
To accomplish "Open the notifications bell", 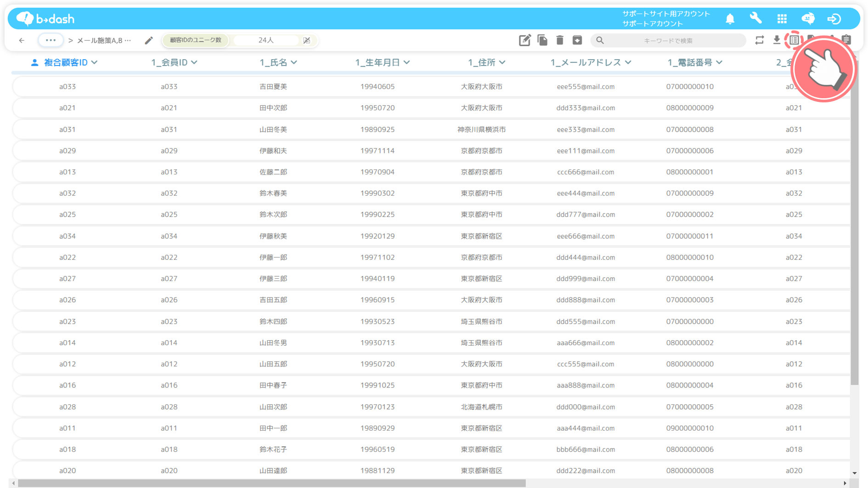I will pyautogui.click(x=730, y=19).
